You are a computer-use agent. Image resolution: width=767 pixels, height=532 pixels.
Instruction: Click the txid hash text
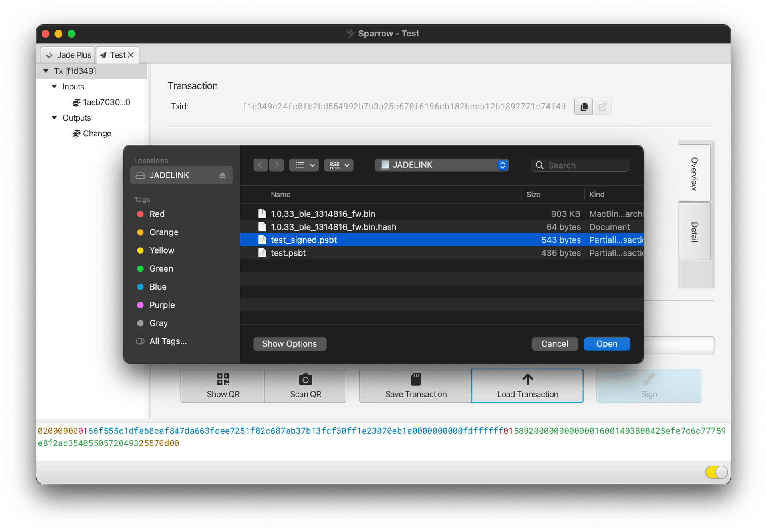click(404, 107)
